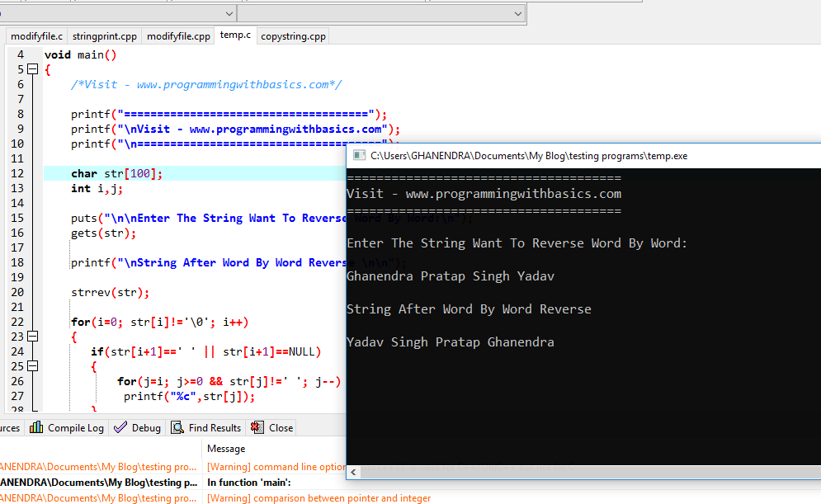The width and height of the screenshot is (821, 504).
Task: Collapse the main function fold at line 5
Action: coord(31,70)
